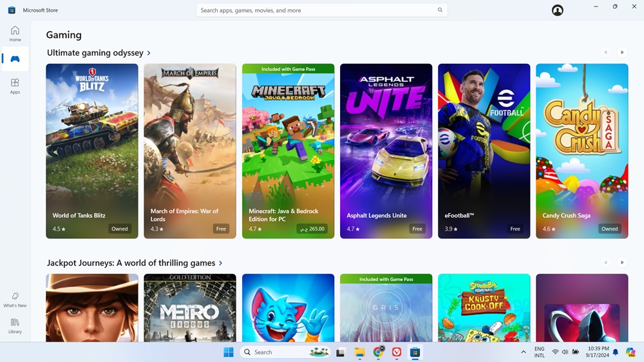The height and width of the screenshot is (362, 644).
Task: Click Owned badge on World of Tanks Blitz
Action: pyautogui.click(x=120, y=229)
